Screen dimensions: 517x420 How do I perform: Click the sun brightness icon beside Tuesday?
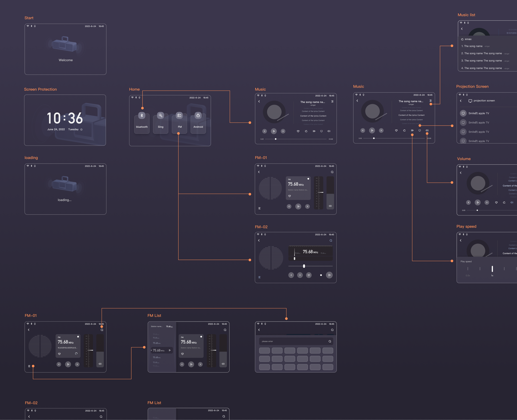click(x=81, y=129)
